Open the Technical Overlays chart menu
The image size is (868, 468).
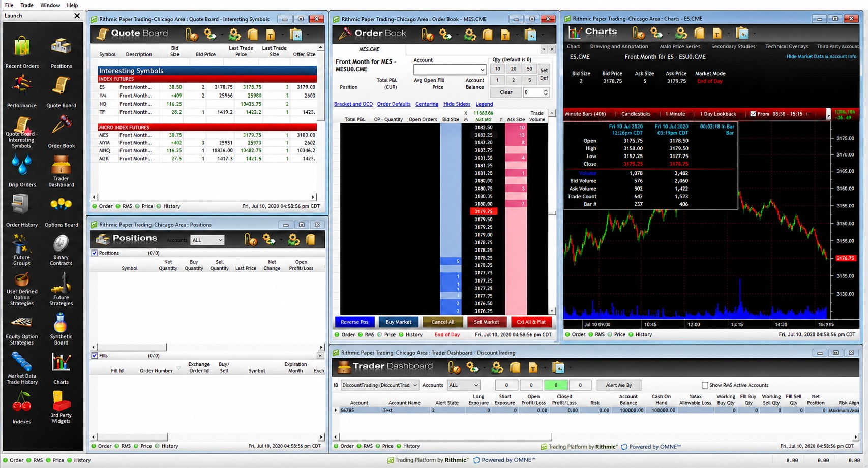tap(787, 46)
